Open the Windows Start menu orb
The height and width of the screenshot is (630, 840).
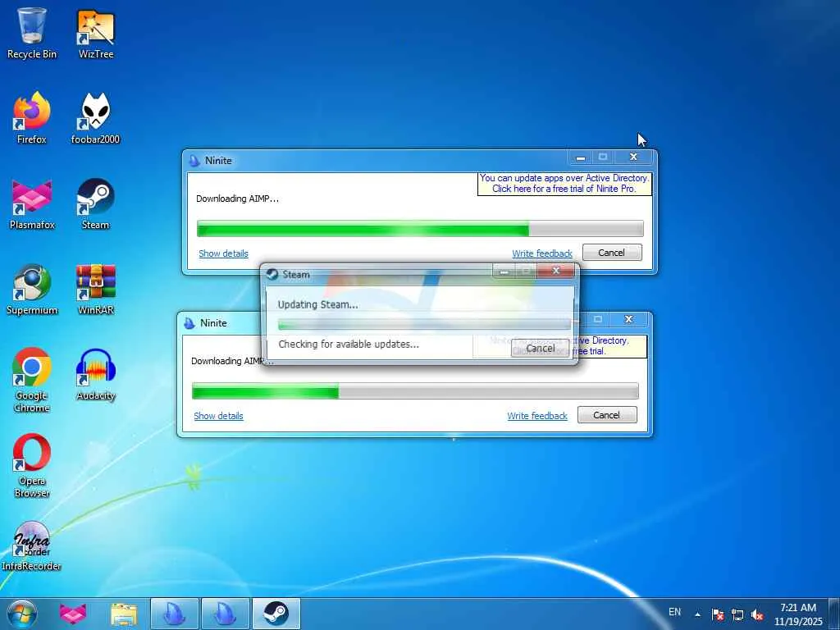click(x=22, y=614)
